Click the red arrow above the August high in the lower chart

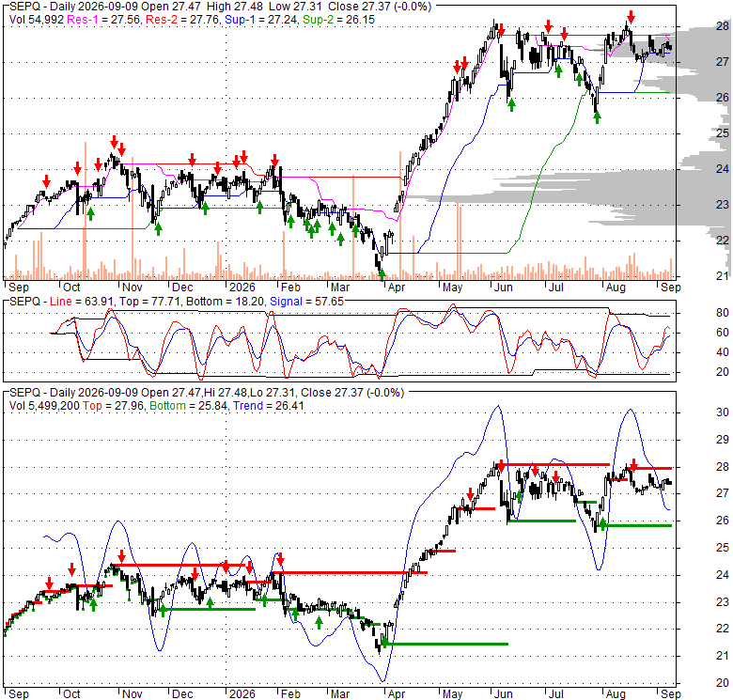[633, 464]
